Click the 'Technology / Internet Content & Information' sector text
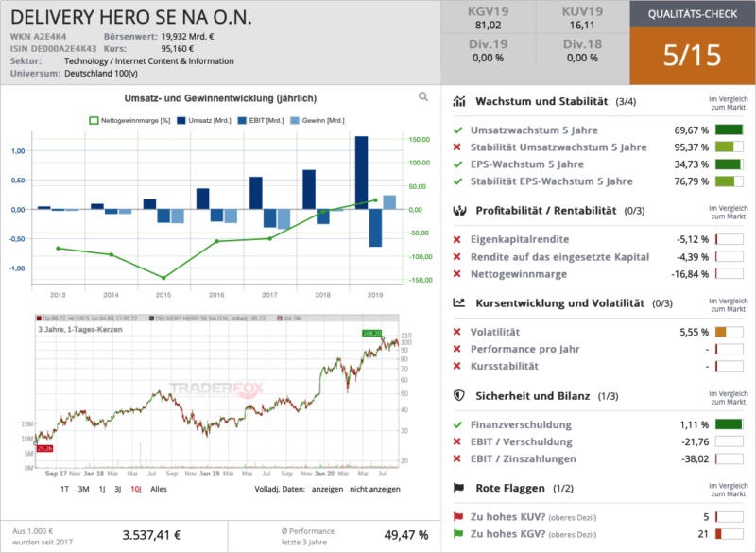Image resolution: width=756 pixels, height=553 pixels. click(x=149, y=61)
